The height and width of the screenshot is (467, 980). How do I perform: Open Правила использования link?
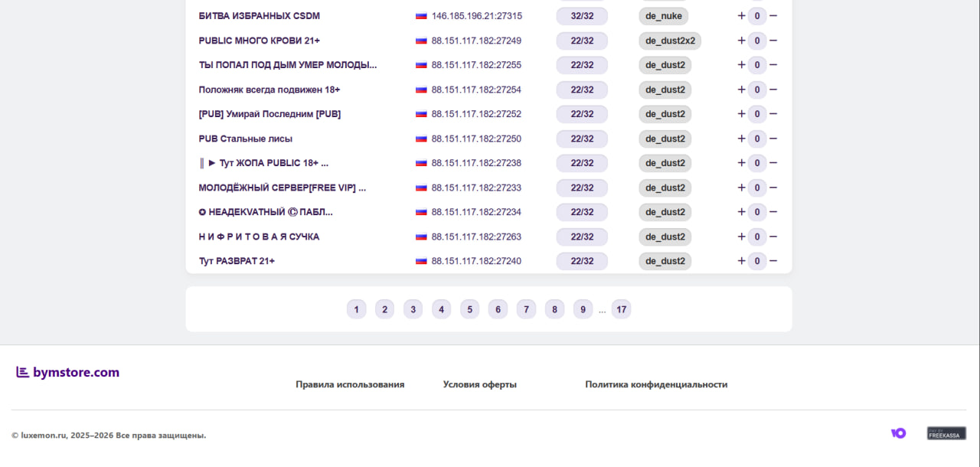click(x=350, y=384)
